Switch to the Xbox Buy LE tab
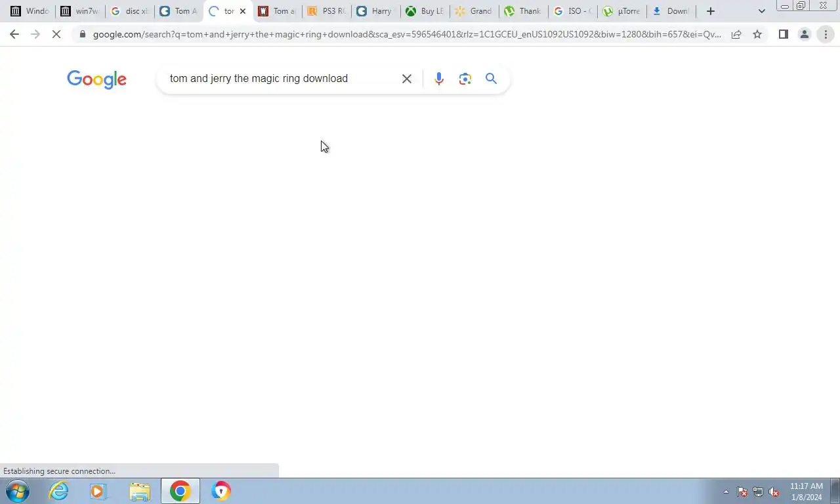This screenshot has width=840, height=504. point(425,11)
